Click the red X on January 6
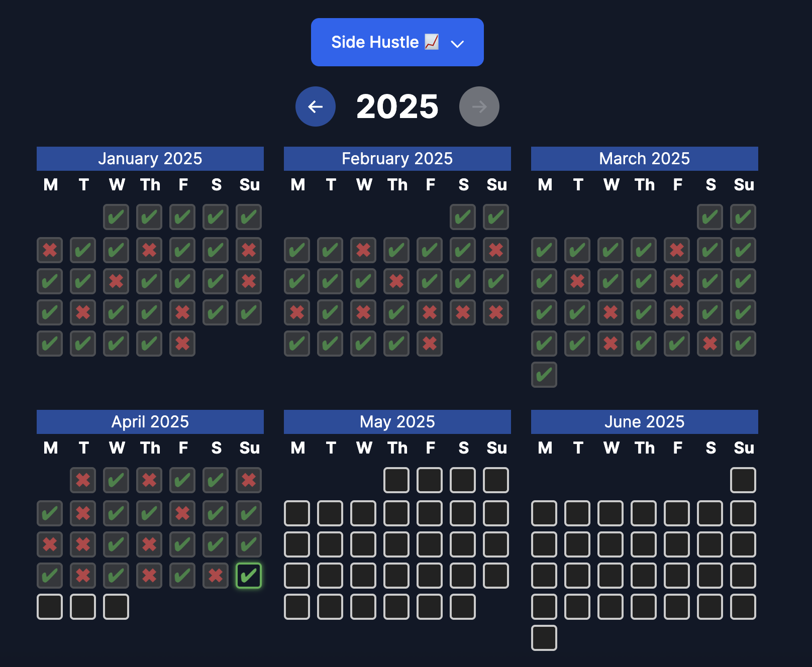This screenshot has height=667, width=812. point(50,250)
